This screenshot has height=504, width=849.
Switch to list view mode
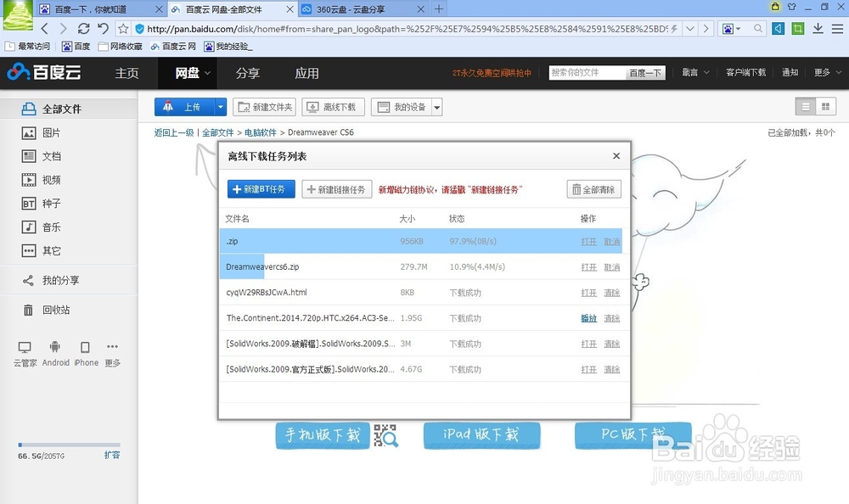click(806, 107)
